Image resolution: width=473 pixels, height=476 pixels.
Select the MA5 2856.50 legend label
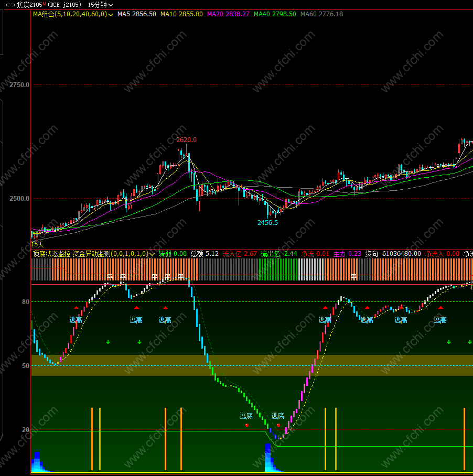click(x=137, y=14)
